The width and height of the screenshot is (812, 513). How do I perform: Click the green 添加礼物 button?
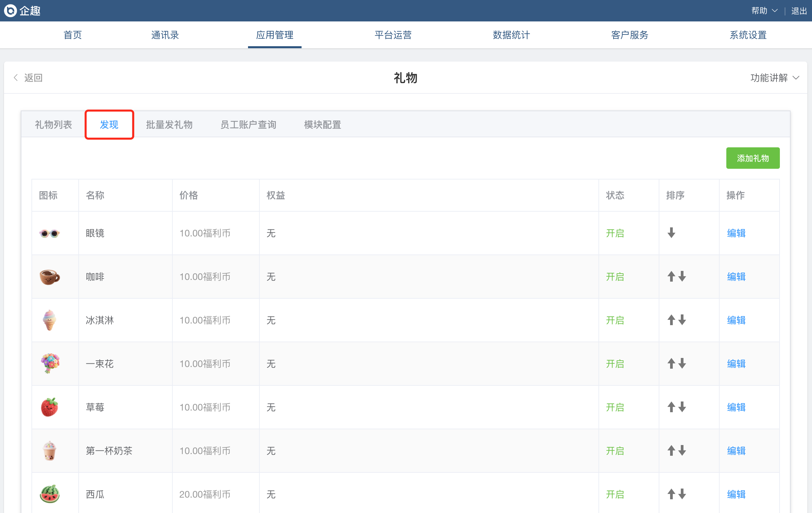pos(752,158)
